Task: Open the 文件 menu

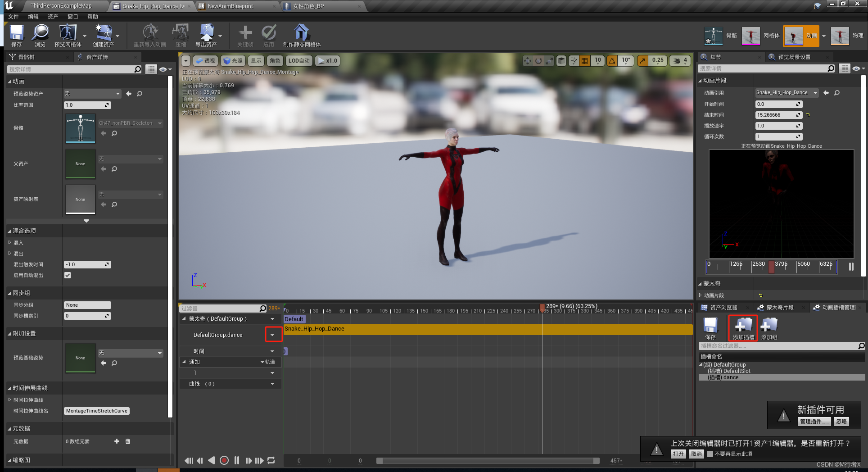Action: click(14, 17)
